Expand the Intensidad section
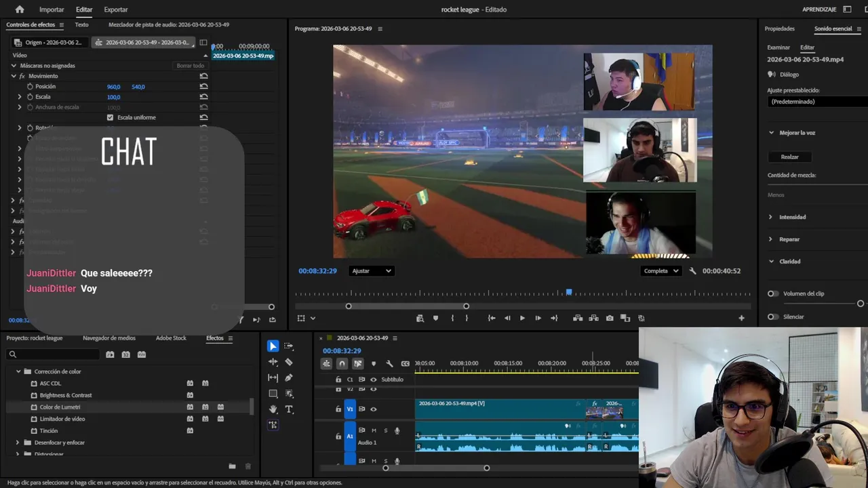This screenshot has height=488, width=868. (x=770, y=217)
